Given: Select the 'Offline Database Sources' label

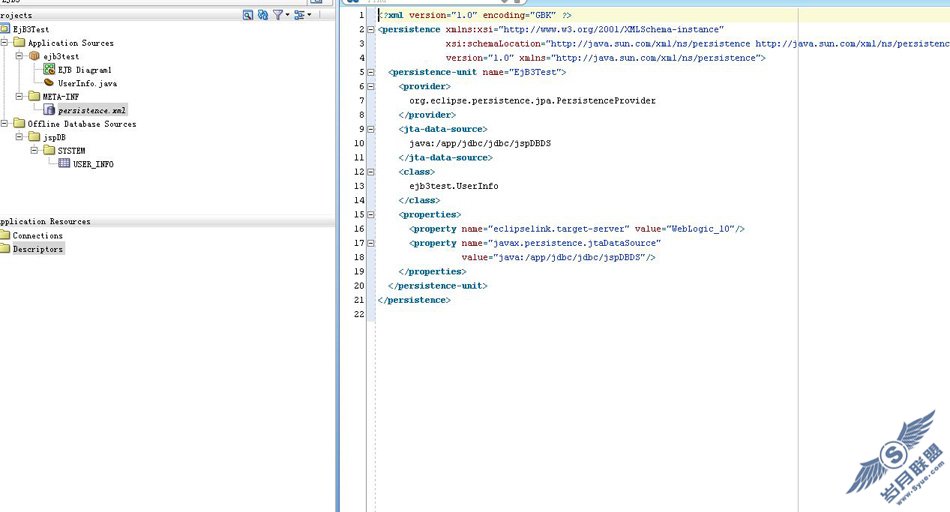Looking at the screenshot, I should 82,124.
